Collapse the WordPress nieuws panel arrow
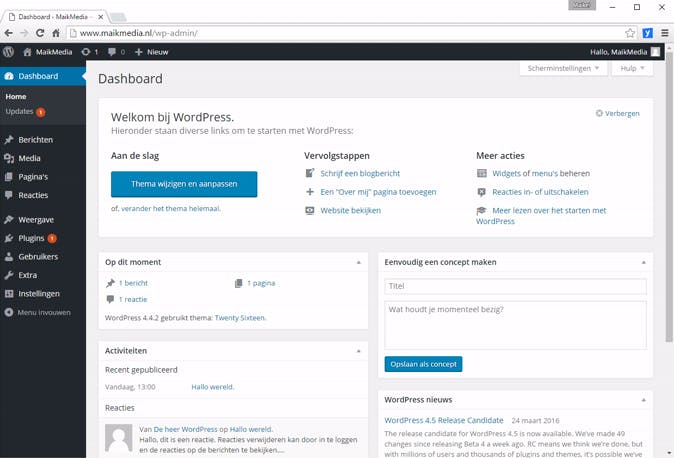 click(643, 400)
